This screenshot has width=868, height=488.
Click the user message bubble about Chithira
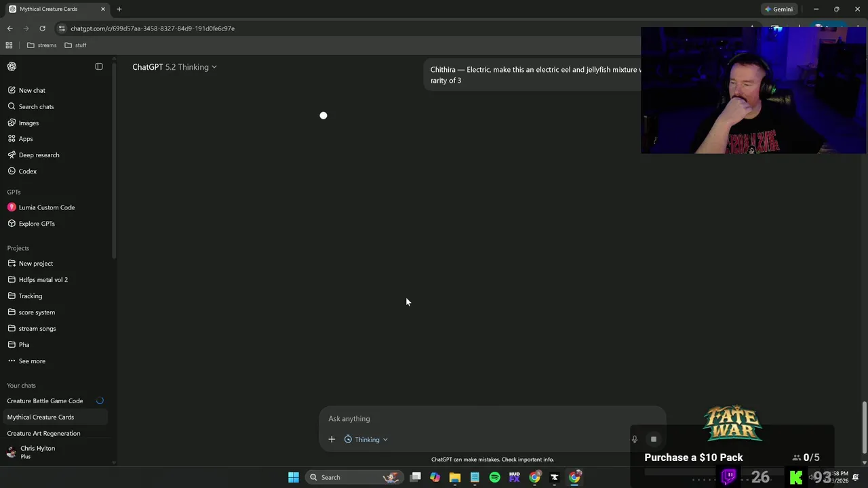[x=536, y=75]
